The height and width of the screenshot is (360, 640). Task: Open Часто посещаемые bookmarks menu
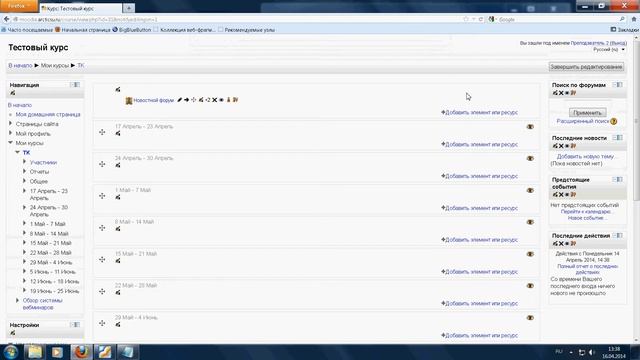pyautogui.click(x=27, y=30)
